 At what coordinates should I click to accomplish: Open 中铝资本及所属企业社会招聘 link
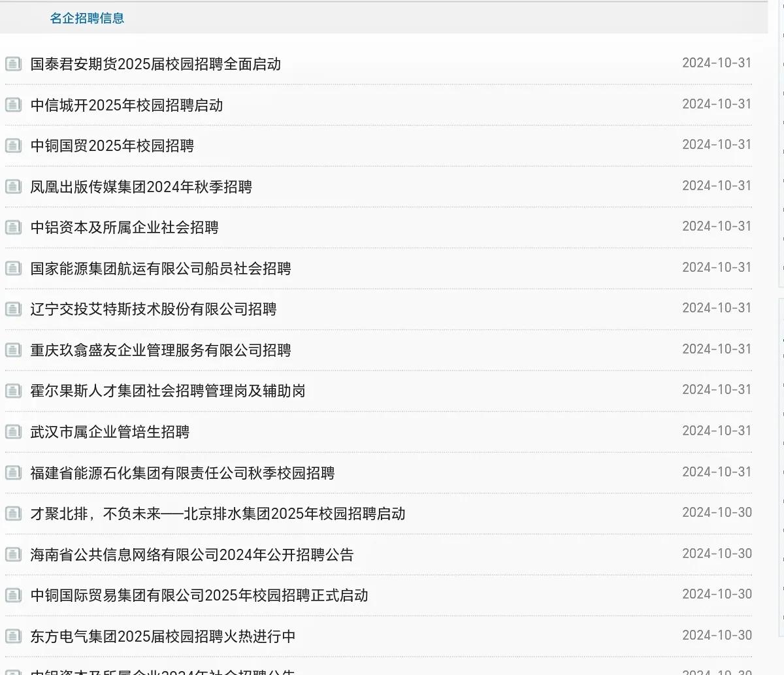pyautogui.click(x=124, y=227)
